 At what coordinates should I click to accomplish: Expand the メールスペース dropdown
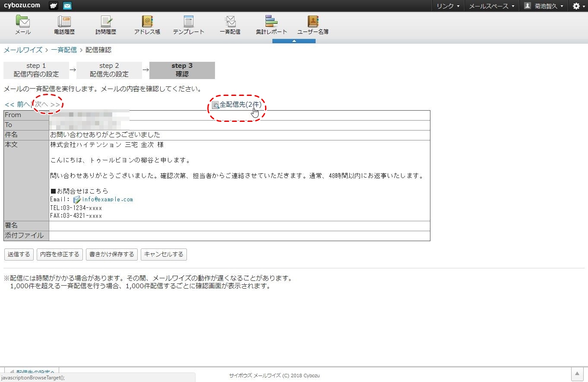[492, 6]
